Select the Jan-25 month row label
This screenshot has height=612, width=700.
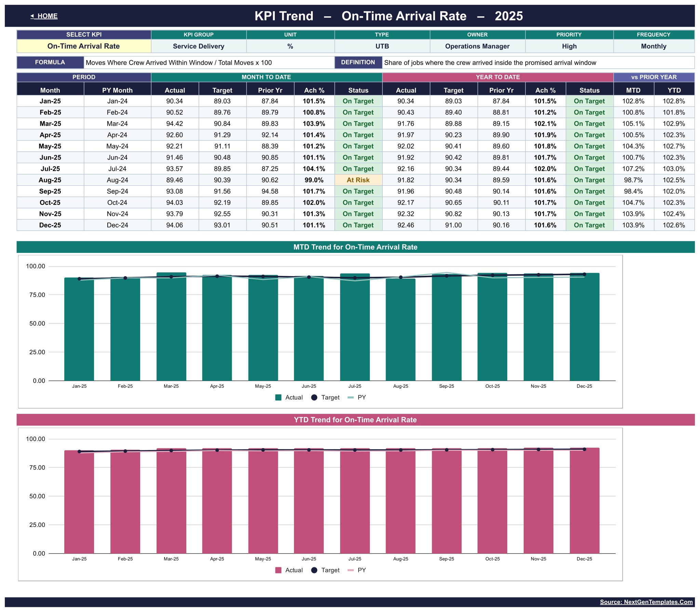click(50, 101)
